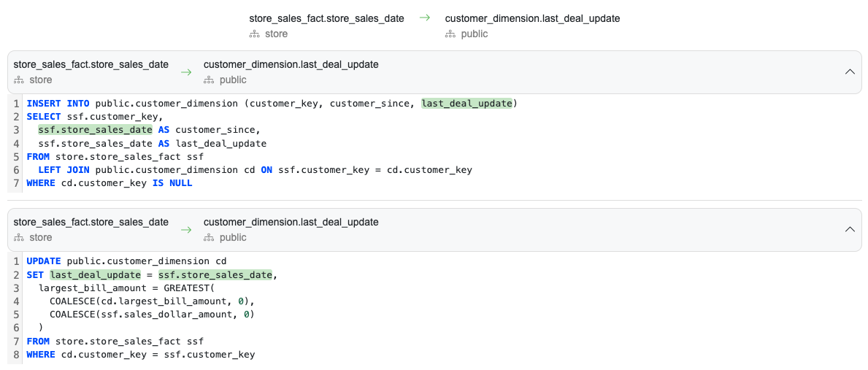Click line number 7 of the INSERT query
The width and height of the screenshot is (868, 370).
(x=16, y=183)
